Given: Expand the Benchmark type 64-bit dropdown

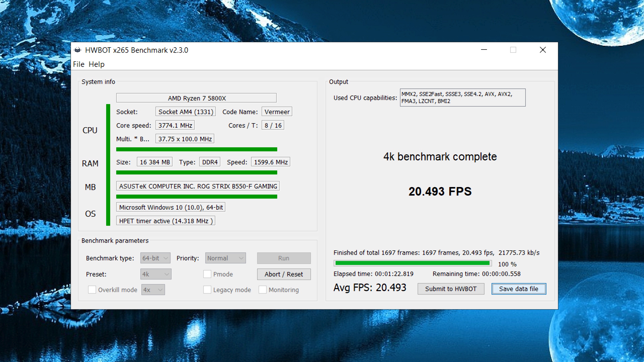Looking at the screenshot, I should [x=155, y=258].
